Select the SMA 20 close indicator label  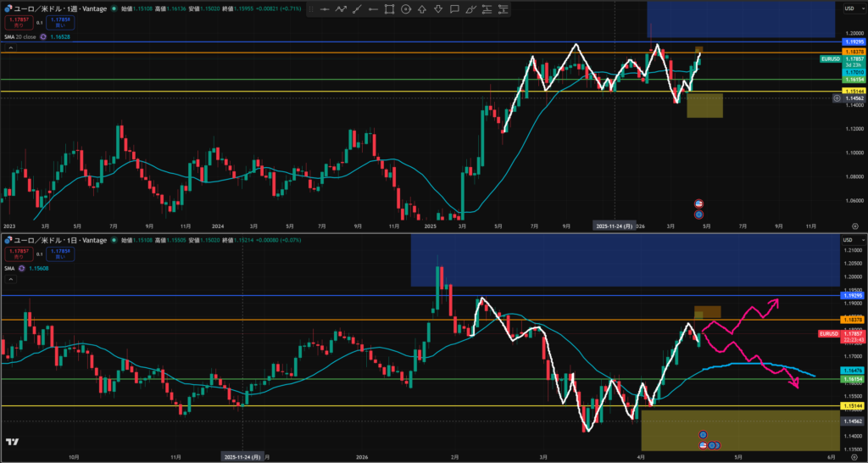[x=24, y=37]
